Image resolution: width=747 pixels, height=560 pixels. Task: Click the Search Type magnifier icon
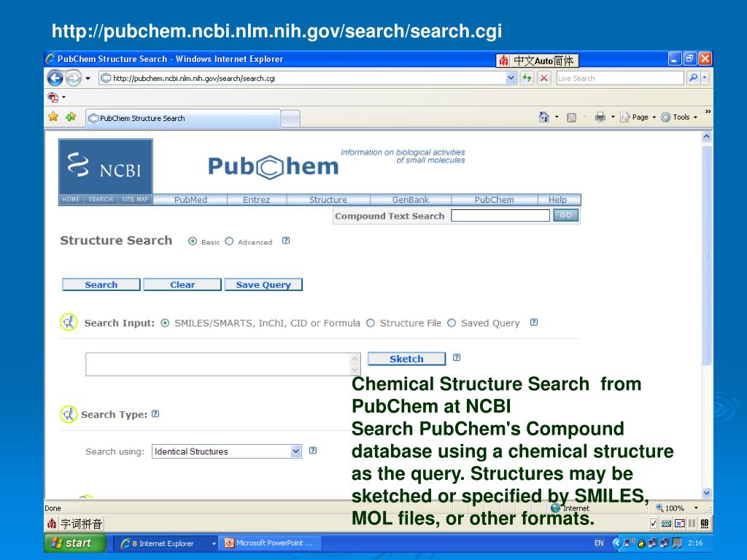(x=69, y=414)
